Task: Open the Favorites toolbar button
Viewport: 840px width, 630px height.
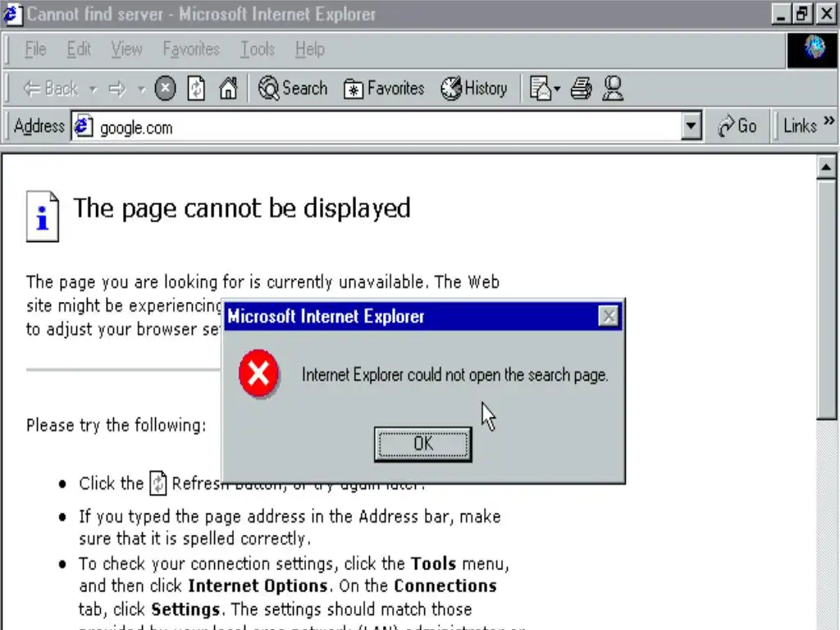Action: (384, 89)
